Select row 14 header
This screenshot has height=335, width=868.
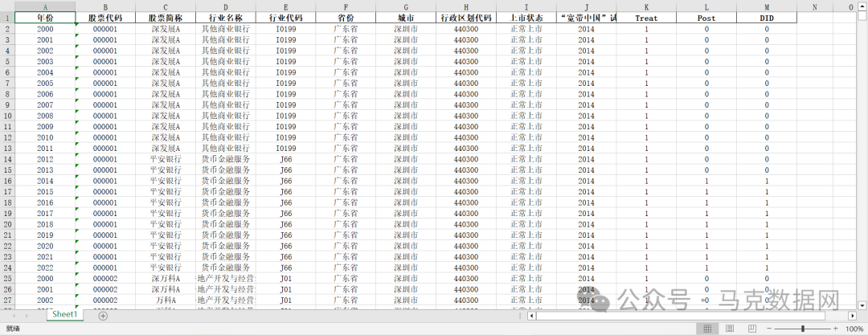[6, 159]
